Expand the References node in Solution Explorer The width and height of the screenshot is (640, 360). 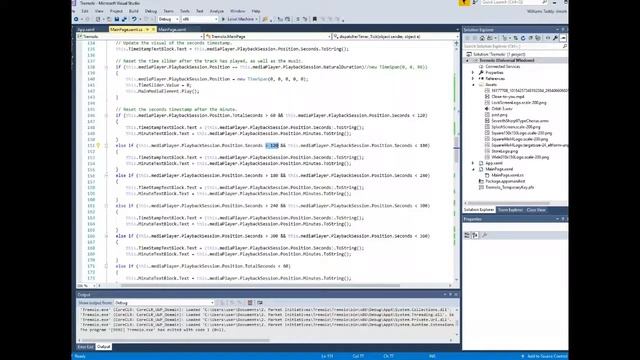click(473, 78)
